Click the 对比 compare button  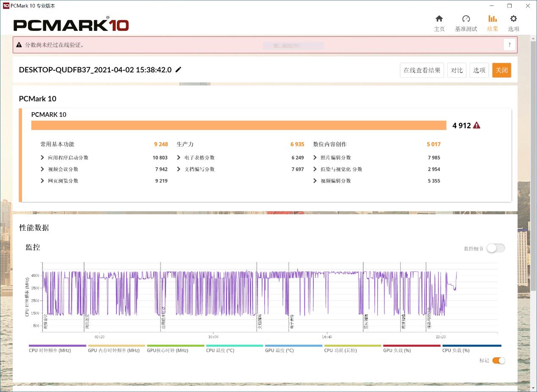coord(457,70)
